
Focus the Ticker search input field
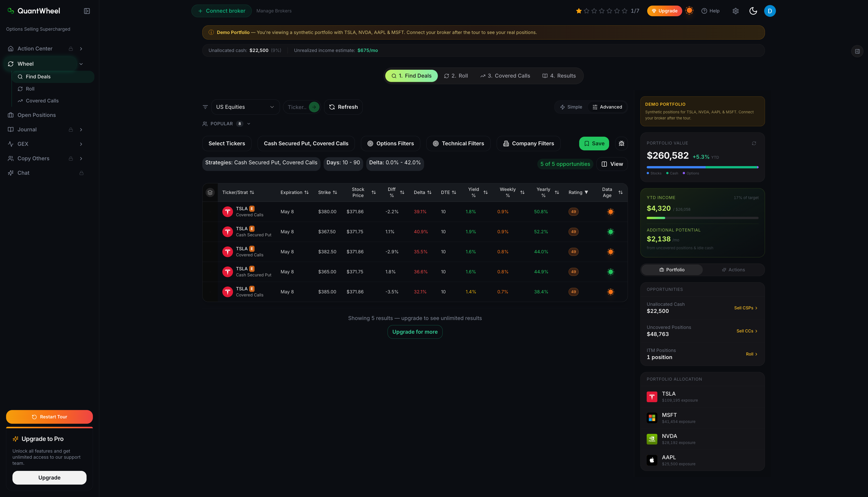pyautogui.click(x=297, y=107)
